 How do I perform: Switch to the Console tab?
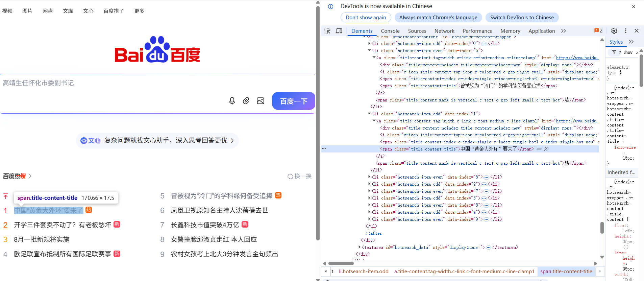click(x=390, y=31)
